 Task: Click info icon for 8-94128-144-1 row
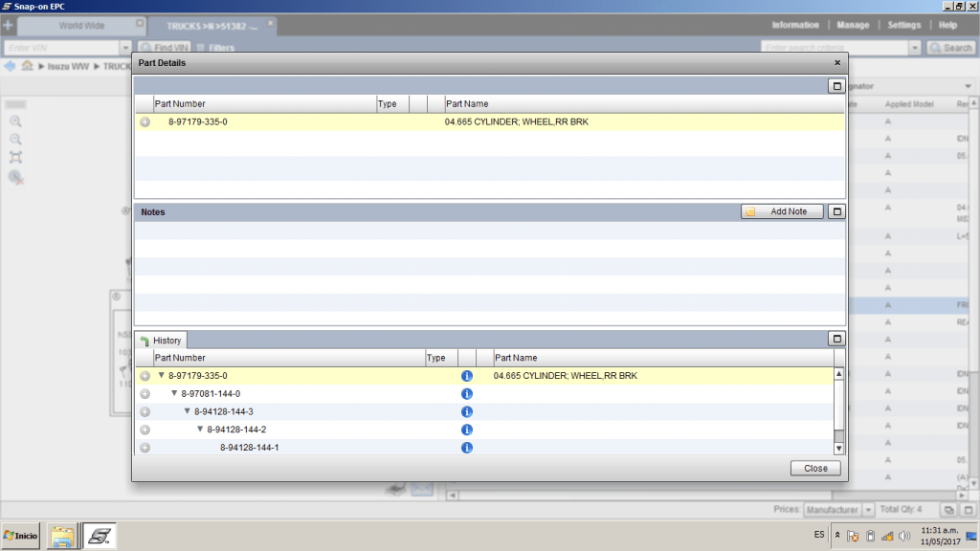tap(466, 448)
